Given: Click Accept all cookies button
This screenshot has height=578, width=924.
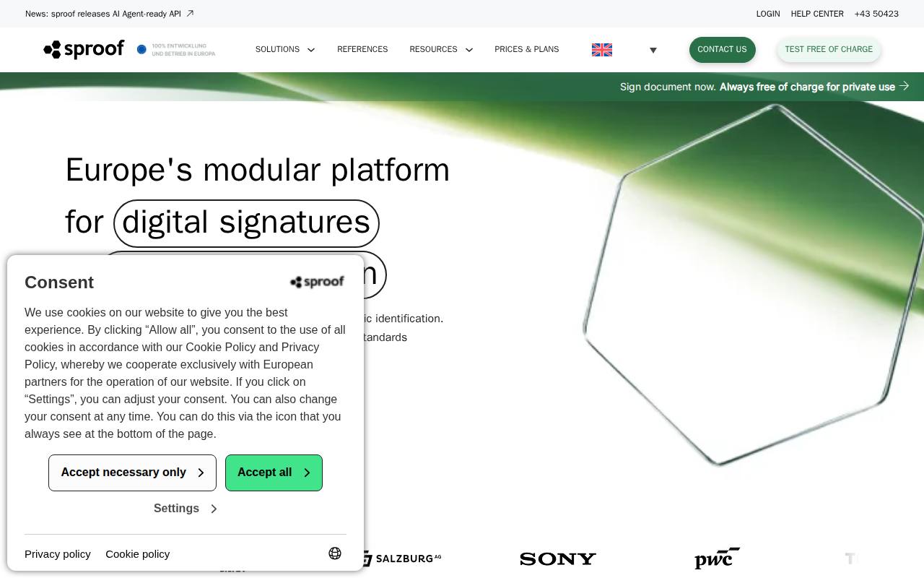Looking at the screenshot, I should tap(274, 473).
